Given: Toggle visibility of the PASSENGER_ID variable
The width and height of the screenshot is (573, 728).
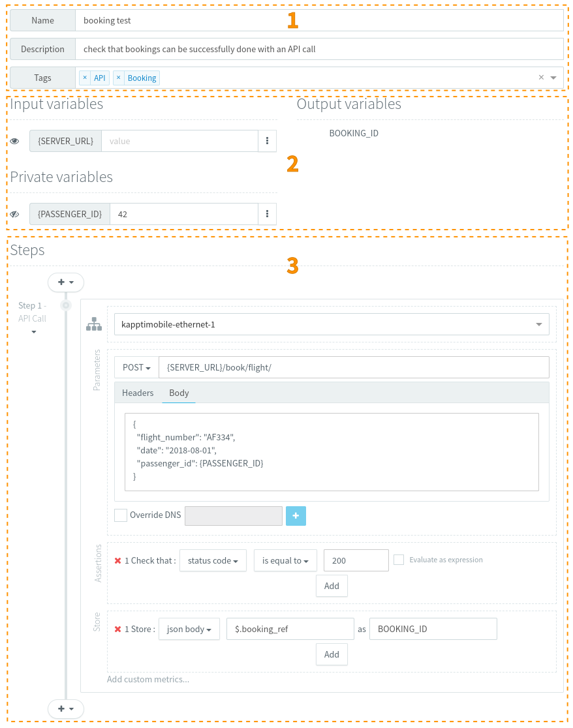Looking at the screenshot, I should [15, 214].
